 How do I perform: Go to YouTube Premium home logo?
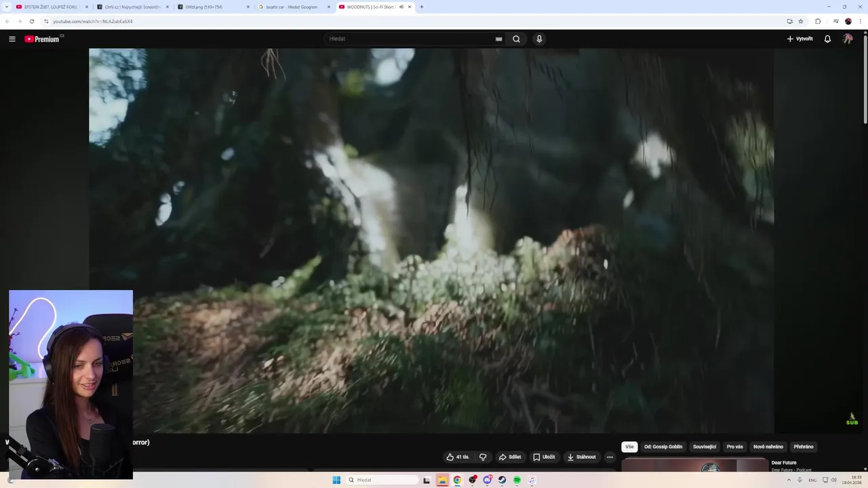click(x=43, y=39)
